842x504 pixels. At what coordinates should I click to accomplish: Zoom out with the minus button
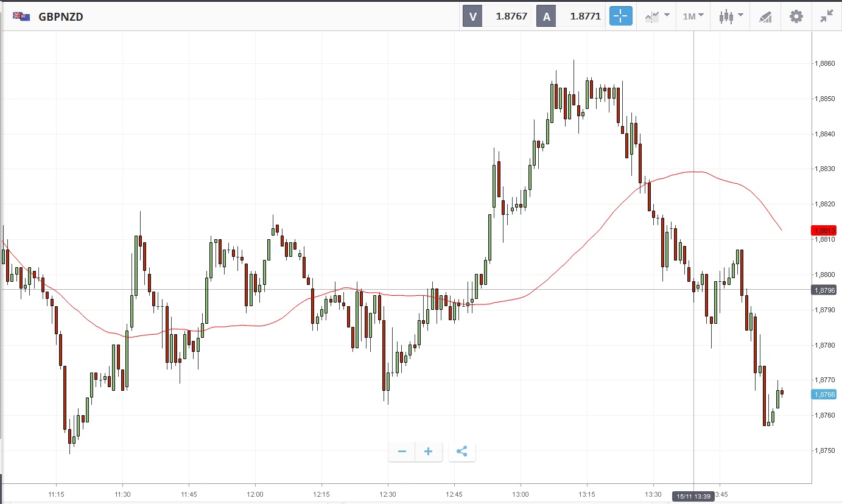coord(402,452)
